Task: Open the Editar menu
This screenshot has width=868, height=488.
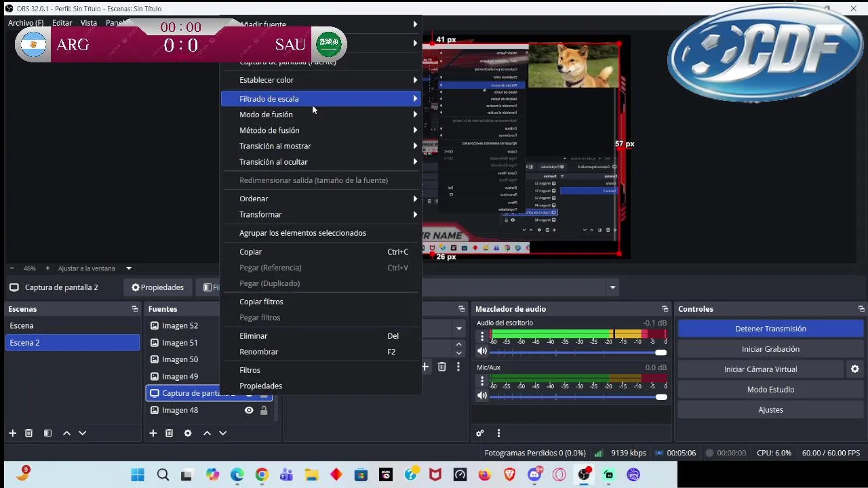Action: (62, 23)
